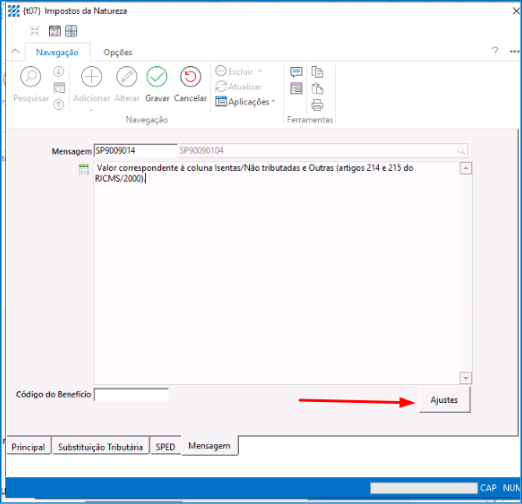Click the Gravar checkmark icon

[x=157, y=77]
